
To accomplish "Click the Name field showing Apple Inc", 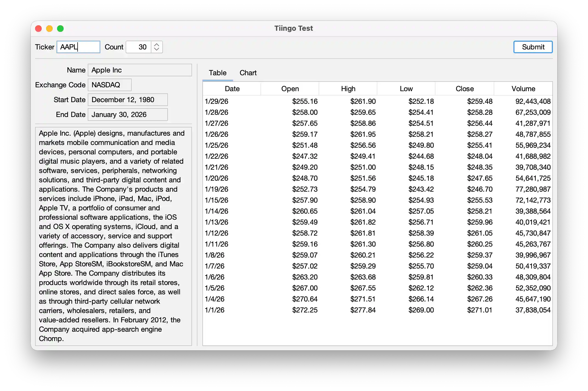I will [x=140, y=70].
